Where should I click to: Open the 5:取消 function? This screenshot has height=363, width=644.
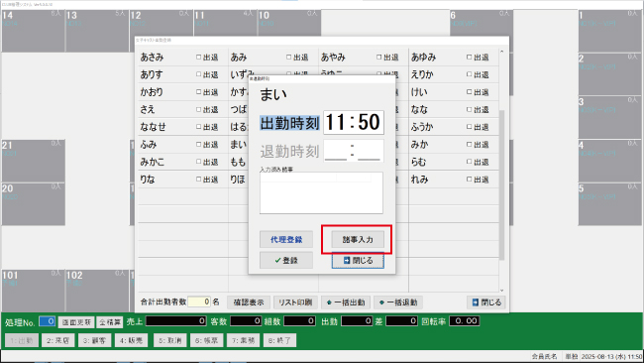coord(170,340)
